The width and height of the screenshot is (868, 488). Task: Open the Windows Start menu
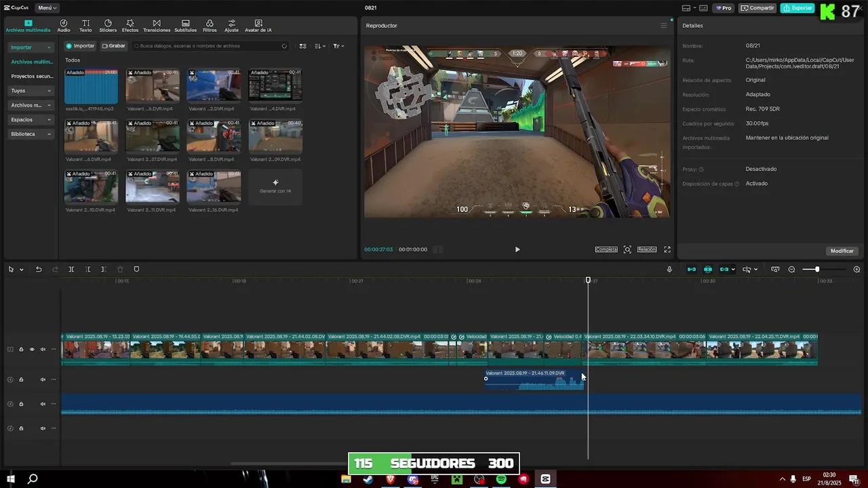(11, 479)
